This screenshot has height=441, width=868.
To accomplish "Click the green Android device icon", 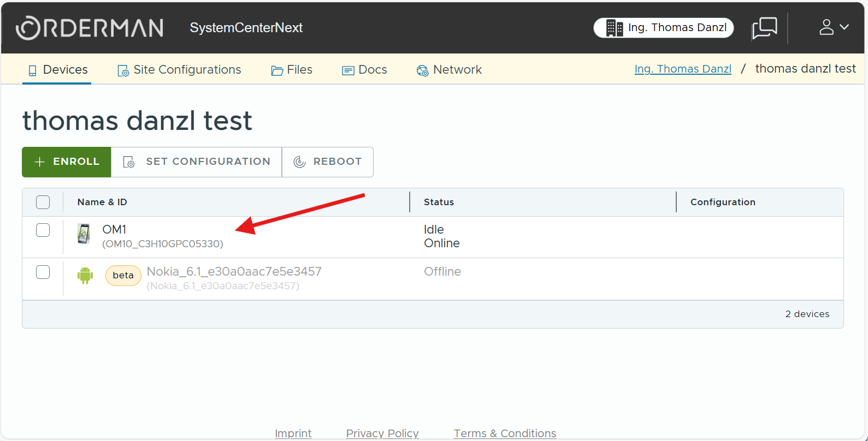I will click(x=85, y=276).
